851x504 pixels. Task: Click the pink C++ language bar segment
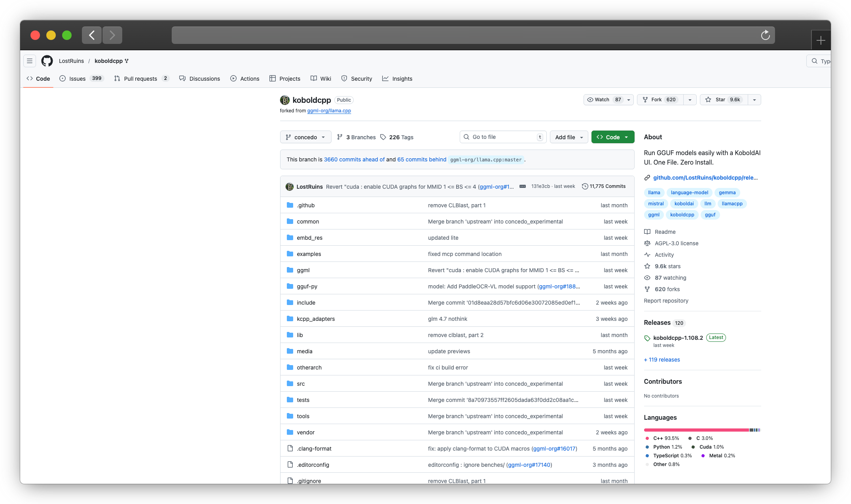696,430
